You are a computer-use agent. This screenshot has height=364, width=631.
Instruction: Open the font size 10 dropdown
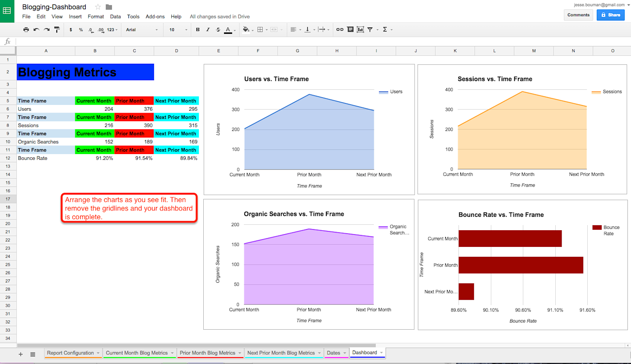(178, 30)
